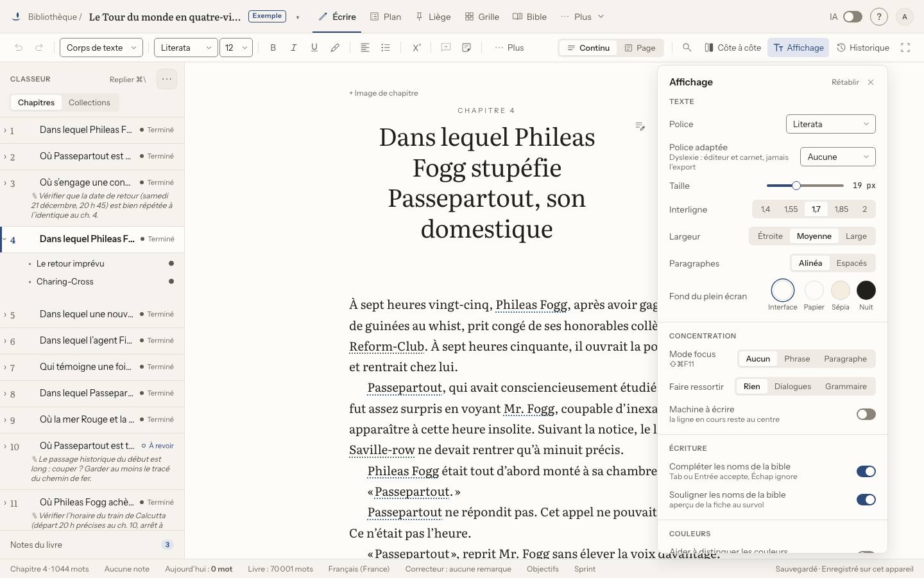The image size is (924, 578).
Task: Open Côte à côte view
Action: click(733, 48)
